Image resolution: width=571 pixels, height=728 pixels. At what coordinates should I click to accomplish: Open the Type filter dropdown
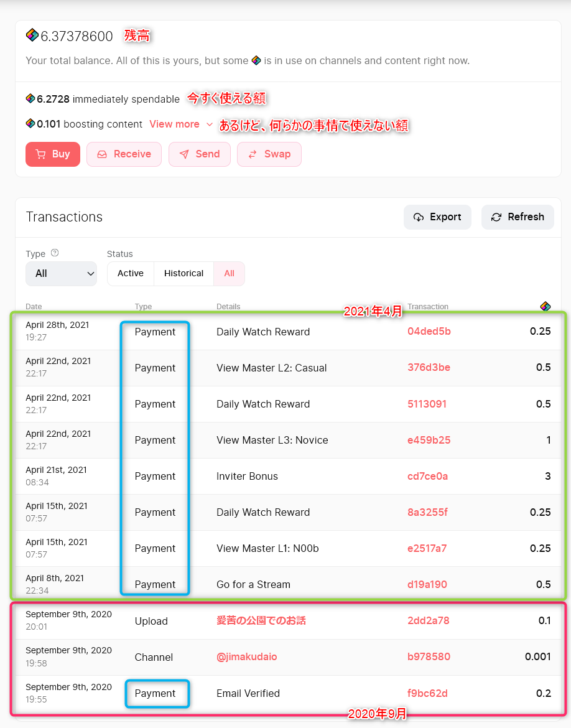pyautogui.click(x=61, y=273)
